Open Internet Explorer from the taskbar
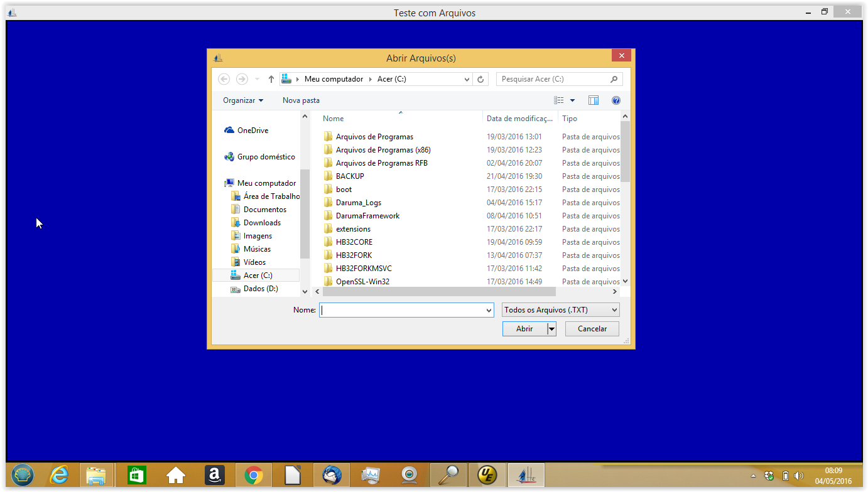868x492 pixels. click(x=60, y=475)
